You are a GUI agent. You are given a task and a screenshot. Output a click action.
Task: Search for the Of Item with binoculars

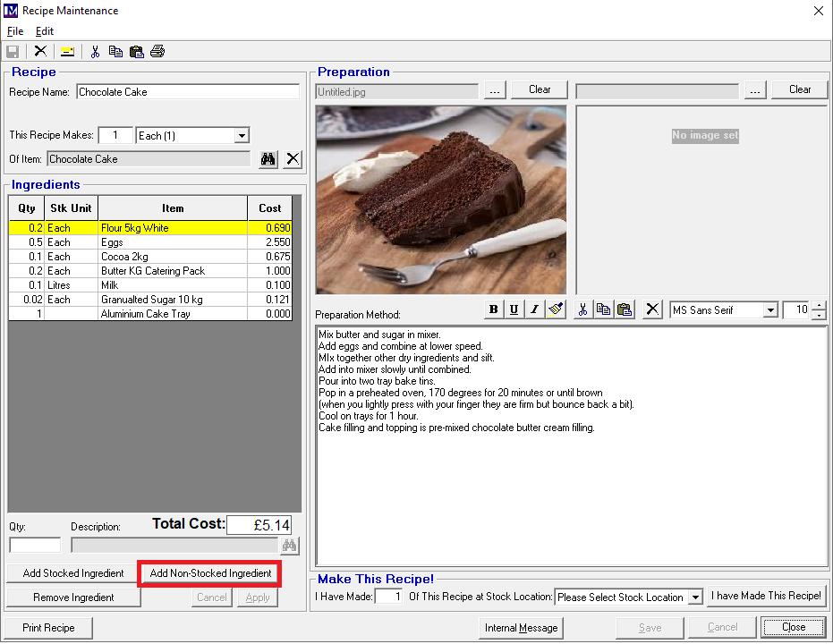[x=268, y=159]
